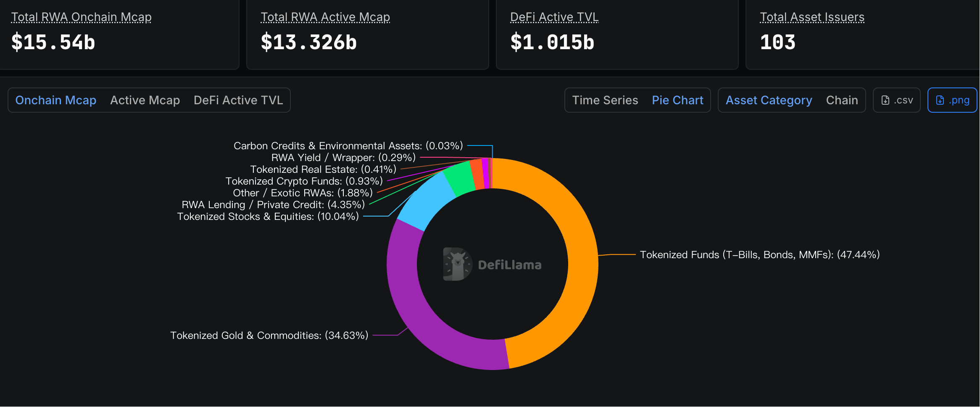Click the DeFi Active TVL stat label
The image size is (980, 407).
coord(554,17)
